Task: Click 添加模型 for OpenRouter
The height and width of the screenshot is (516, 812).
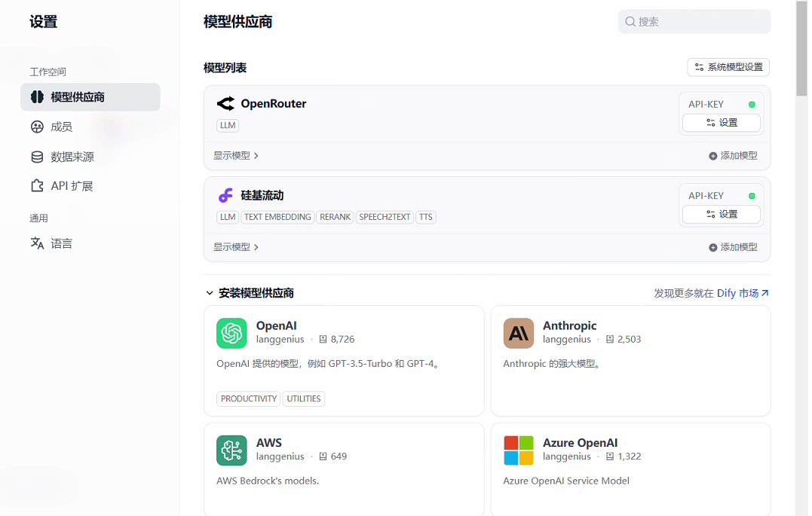Action: click(x=733, y=155)
